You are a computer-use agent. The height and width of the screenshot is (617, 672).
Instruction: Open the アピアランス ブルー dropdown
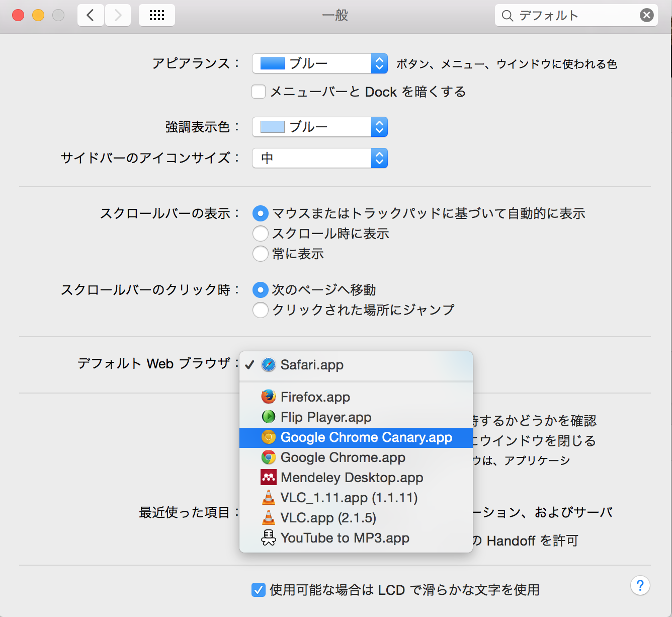click(320, 63)
